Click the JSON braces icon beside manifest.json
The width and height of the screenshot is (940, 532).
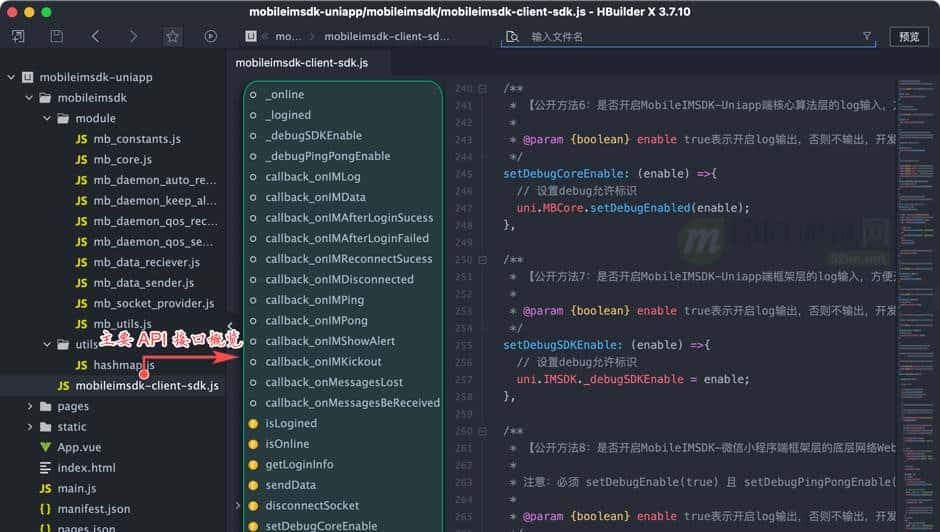point(45,509)
